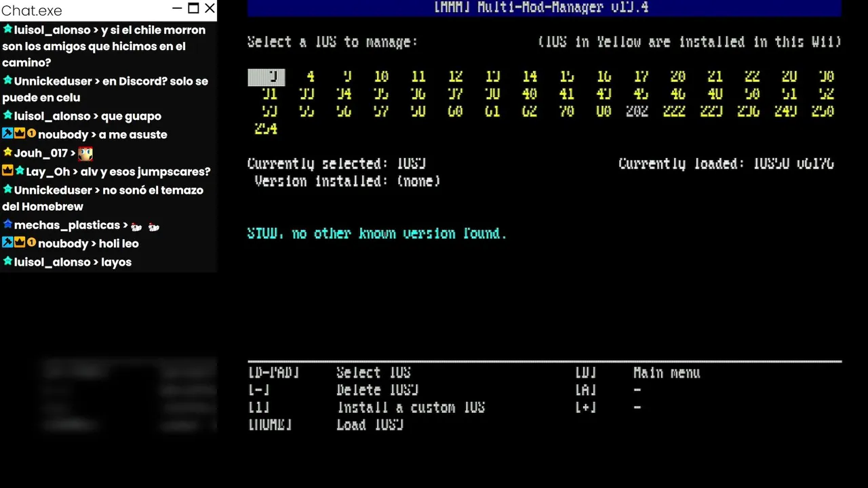The height and width of the screenshot is (488, 868).
Task: Minimize the Chat.exe window
Action: 177,9
